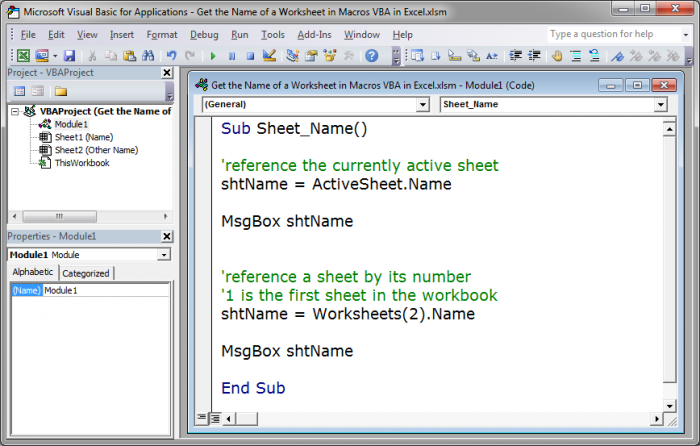The image size is (700, 446).
Task: Click the Outdent icon
Action: pyautogui.click(x=534, y=56)
